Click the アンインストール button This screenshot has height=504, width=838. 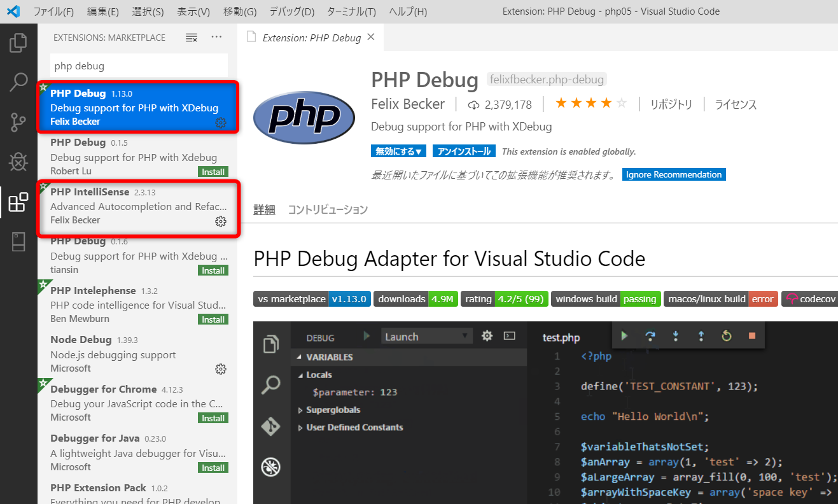(464, 151)
